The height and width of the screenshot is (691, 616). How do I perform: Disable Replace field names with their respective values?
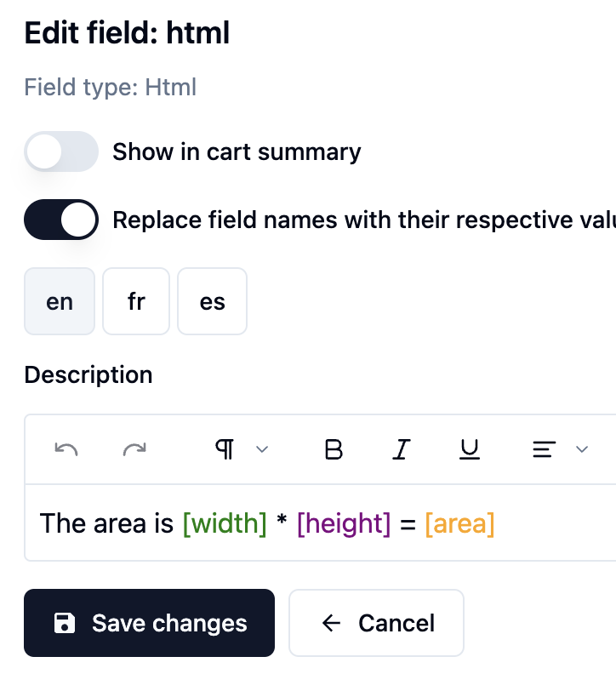(x=60, y=220)
